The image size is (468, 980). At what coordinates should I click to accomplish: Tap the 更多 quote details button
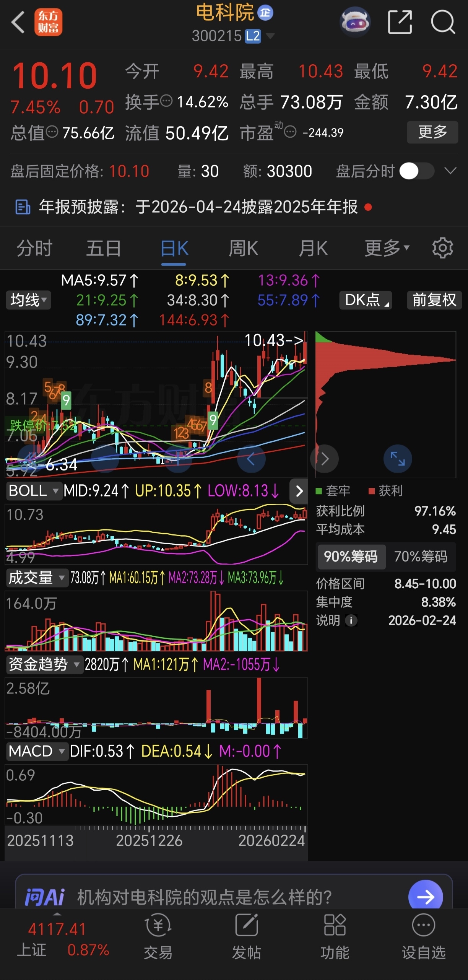click(432, 132)
